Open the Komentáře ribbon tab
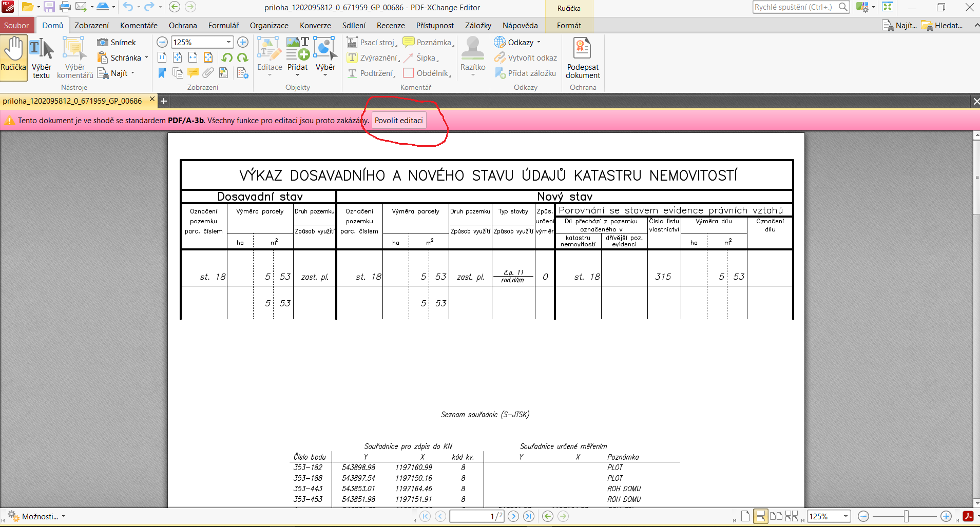The height and width of the screenshot is (527, 980). (139, 26)
